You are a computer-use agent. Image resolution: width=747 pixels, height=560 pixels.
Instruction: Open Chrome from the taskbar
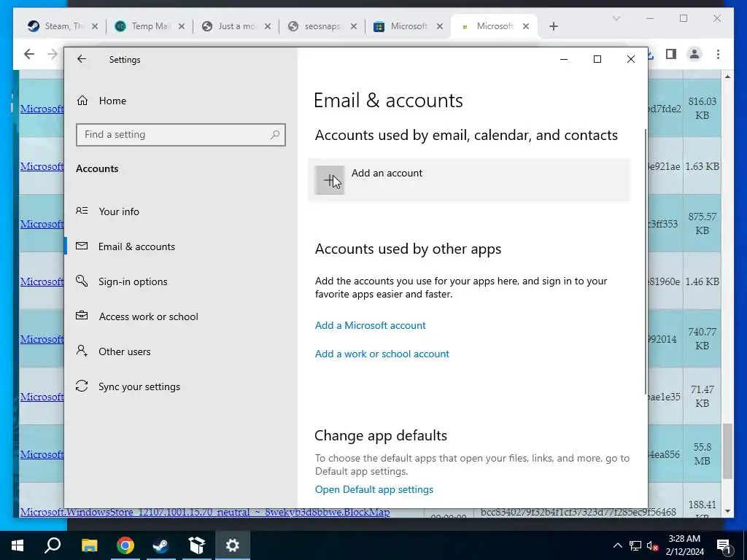[125, 545]
